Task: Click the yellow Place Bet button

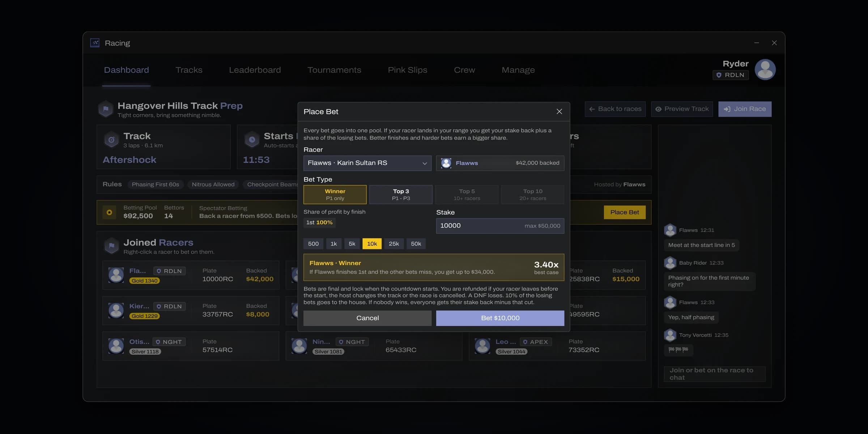Action: click(625, 212)
